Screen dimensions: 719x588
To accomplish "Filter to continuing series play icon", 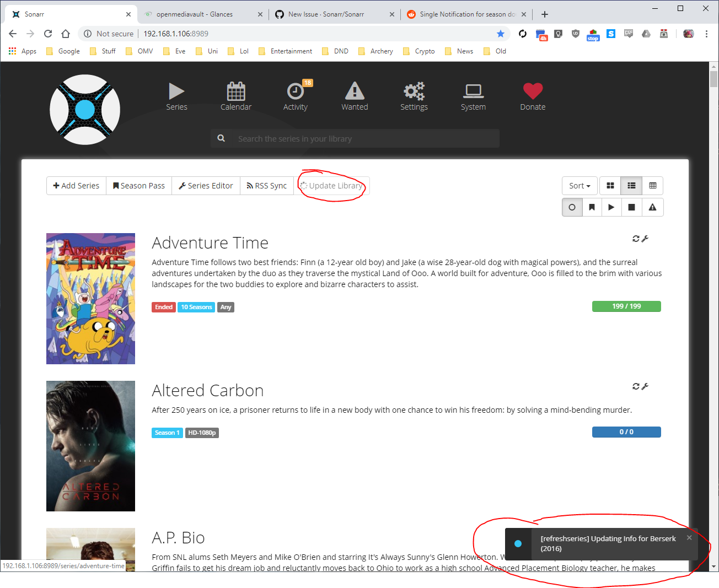I will (611, 207).
